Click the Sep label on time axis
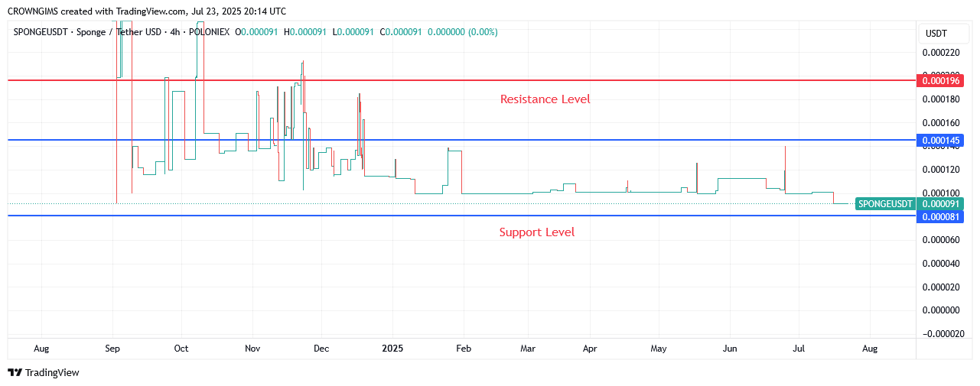Viewport: 980px width, 386px height. pyautogui.click(x=112, y=349)
